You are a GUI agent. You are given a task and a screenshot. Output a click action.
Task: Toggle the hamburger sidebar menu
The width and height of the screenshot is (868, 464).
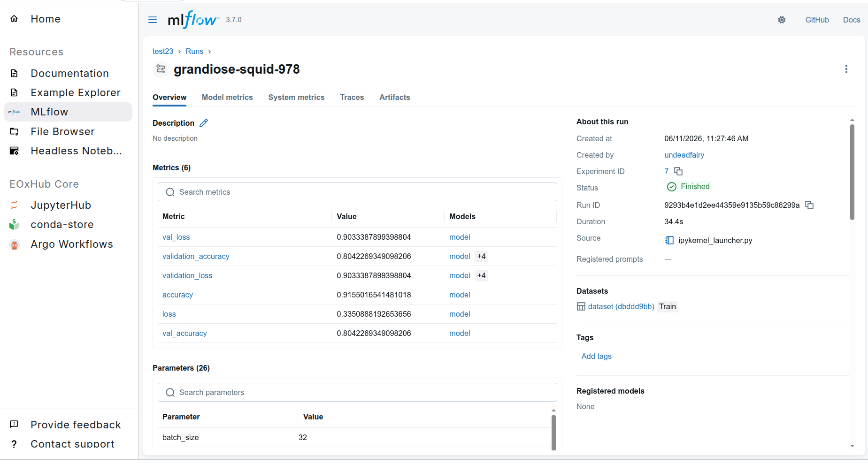[153, 20]
